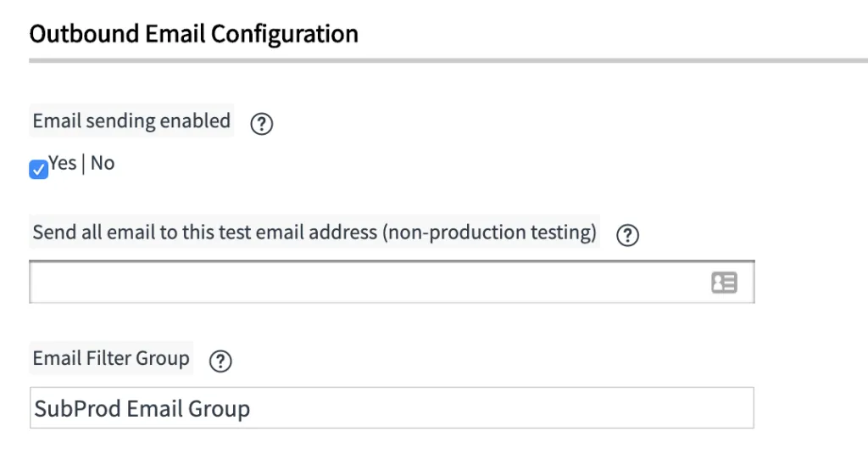Open the address book contact card icon
Image resolution: width=868 pixels, height=465 pixels.
pyautogui.click(x=724, y=283)
